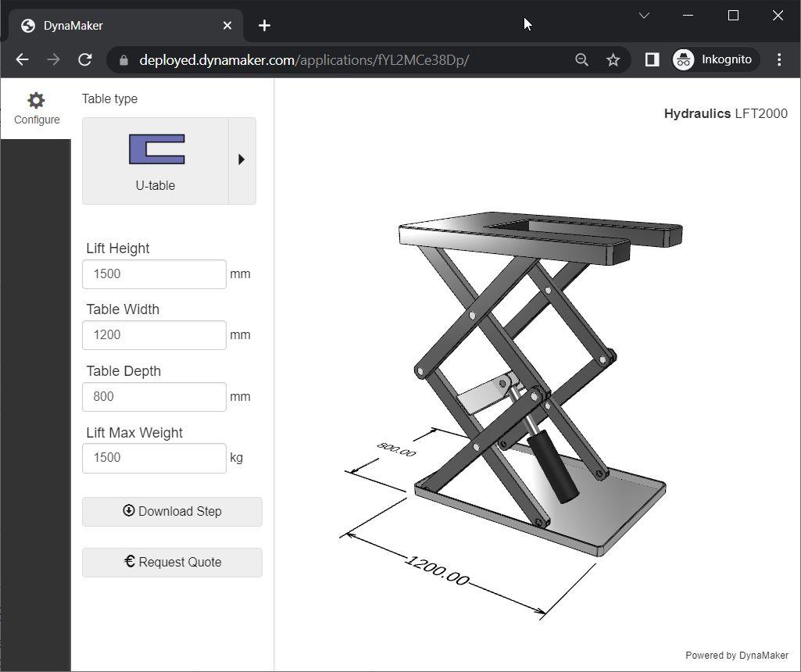This screenshot has width=801, height=672.
Task: View site information via lock icon
Action: [x=123, y=59]
